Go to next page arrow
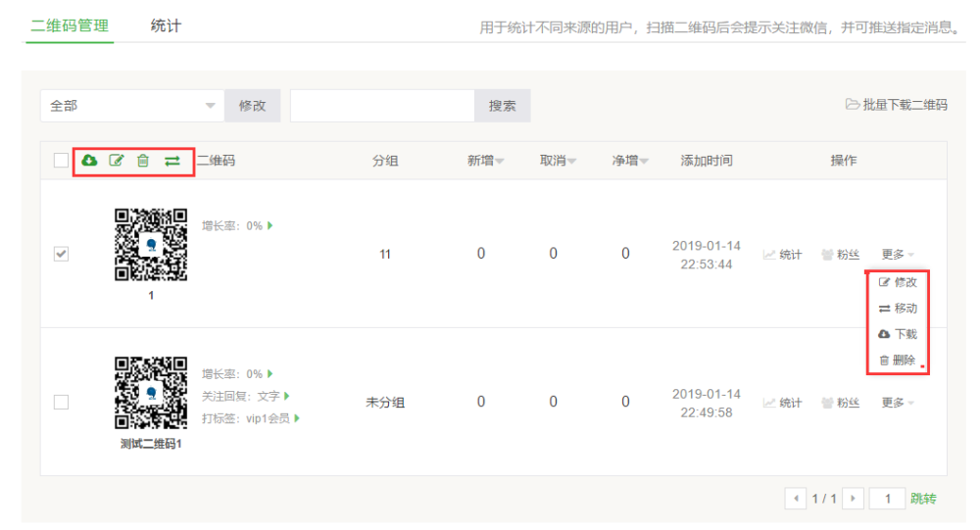This screenshot has height=530, width=980. [x=854, y=498]
